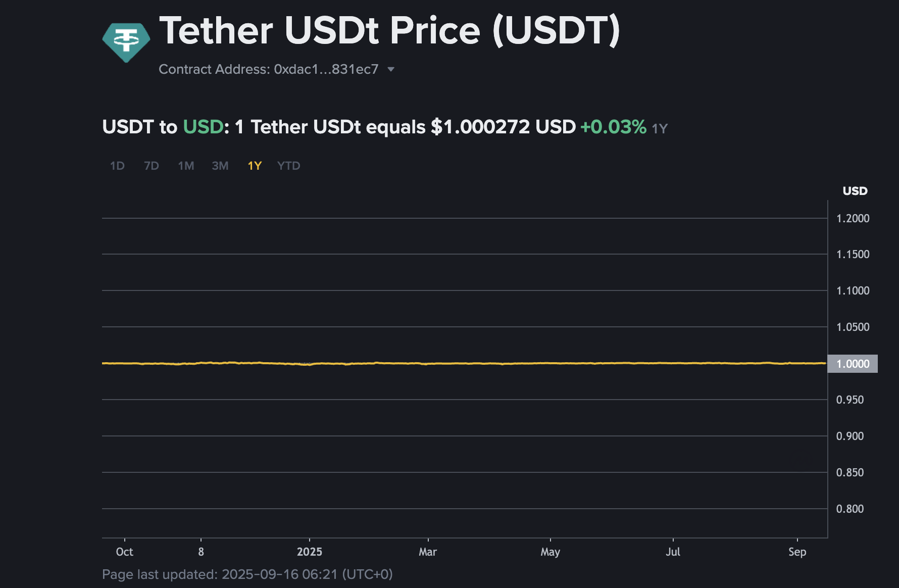Screen dimensions: 899x588
Task: Switch to the 3M chart view
Action: pos(220,165)
